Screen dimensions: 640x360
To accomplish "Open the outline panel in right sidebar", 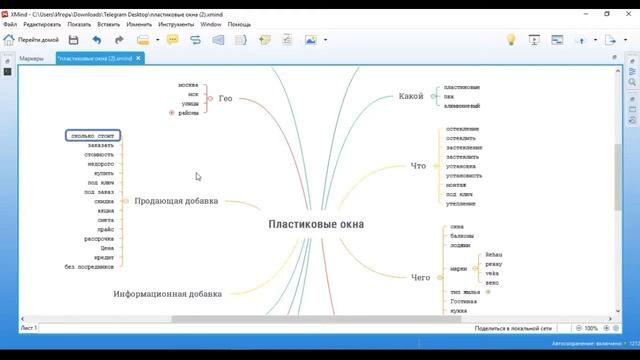I will [x=632, y=72].
